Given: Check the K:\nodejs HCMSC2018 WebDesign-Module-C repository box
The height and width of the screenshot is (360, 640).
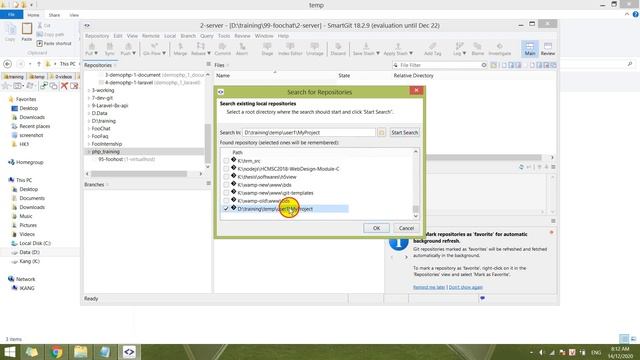Looking at the screenshot, I should click(x=226, y=169).
